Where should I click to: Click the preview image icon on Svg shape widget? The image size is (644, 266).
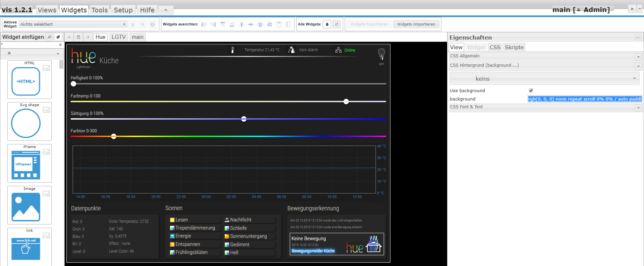46,110
